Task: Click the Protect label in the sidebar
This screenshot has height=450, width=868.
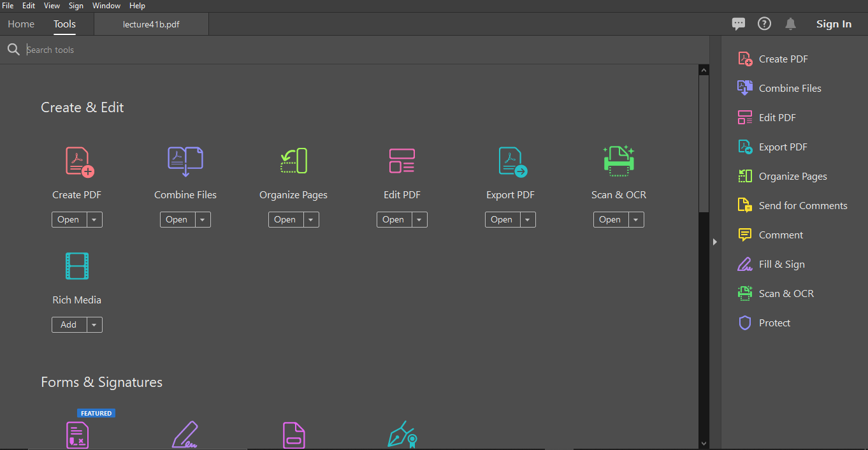Action: coord(774,323)
